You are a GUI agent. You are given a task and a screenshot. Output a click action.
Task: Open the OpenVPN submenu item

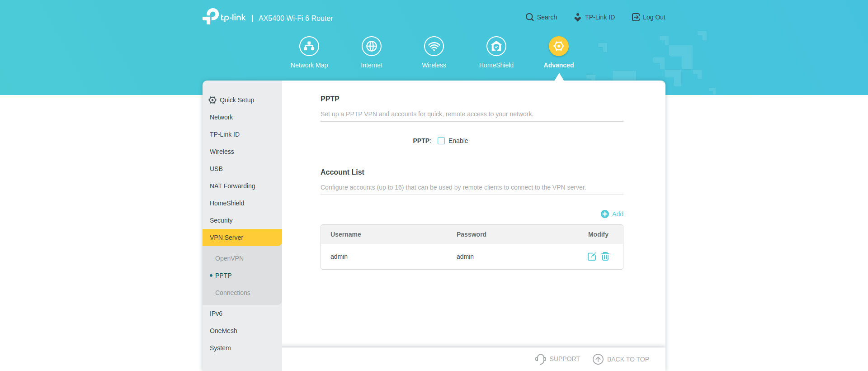(229, 258)
